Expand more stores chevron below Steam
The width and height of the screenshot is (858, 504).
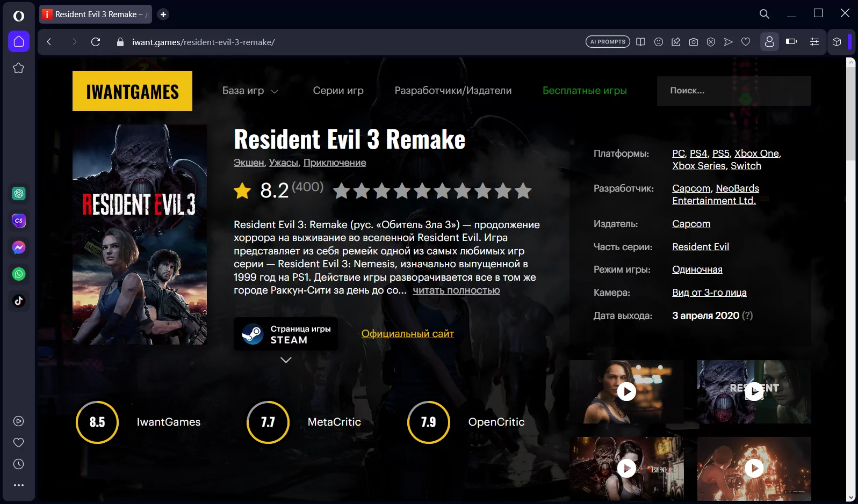[286, 360]
